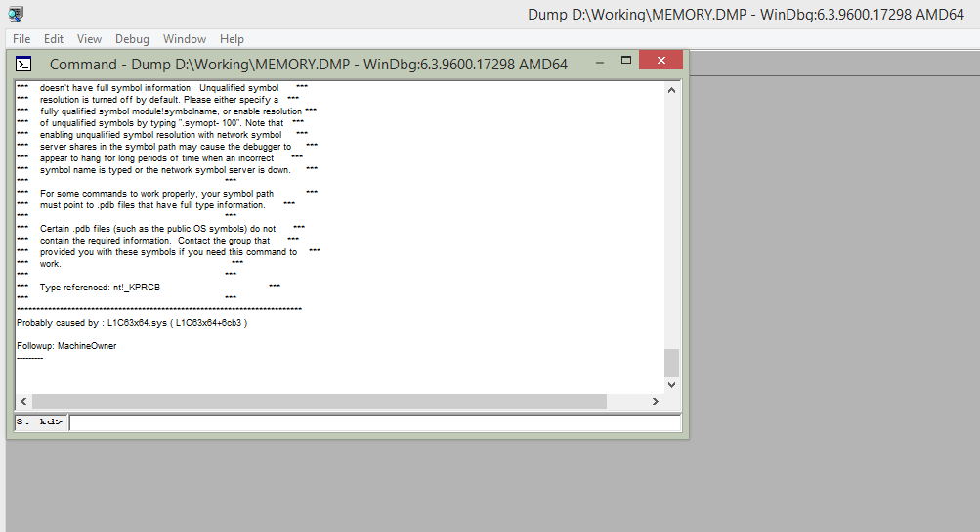Viewport: 980px width, 532px height.
Task: Click the horizontal scrollbar right arrow
Action: pyautogui.click(x=656, y=401)
